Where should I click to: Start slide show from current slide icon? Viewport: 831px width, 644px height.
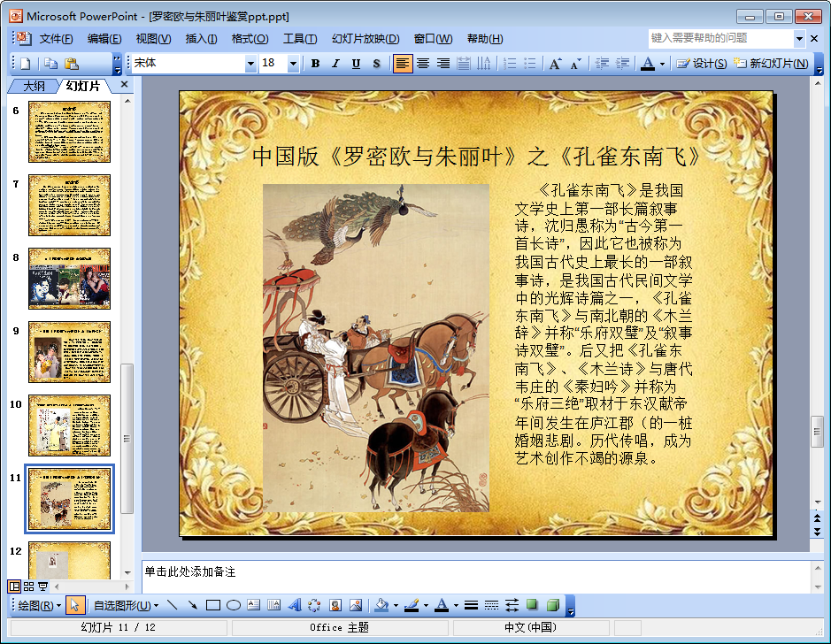[43, 586]
